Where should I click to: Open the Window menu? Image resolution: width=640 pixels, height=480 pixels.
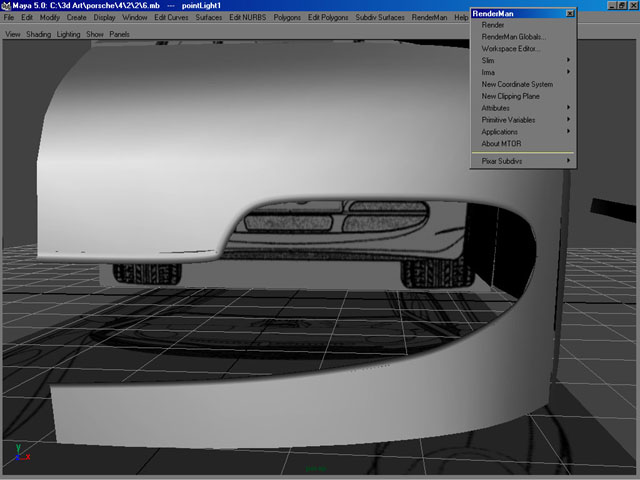tap(135, 18)
